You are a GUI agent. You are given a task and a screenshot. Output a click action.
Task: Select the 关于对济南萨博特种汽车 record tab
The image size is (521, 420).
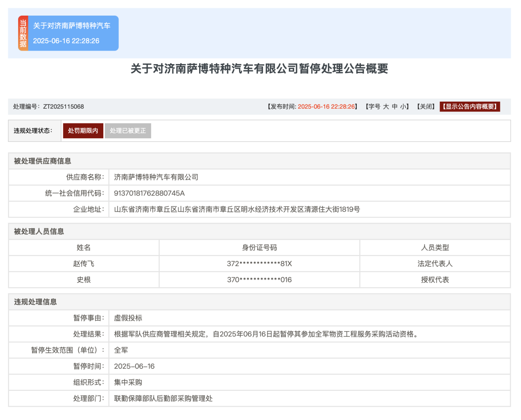point(72,33)
